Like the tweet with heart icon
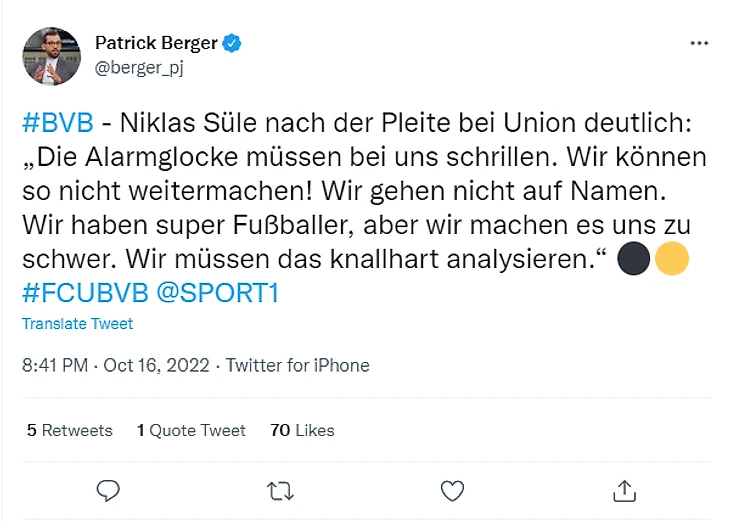Image resolution: width=730 pixels, height=521 pixels. click(x=453, y=490)
